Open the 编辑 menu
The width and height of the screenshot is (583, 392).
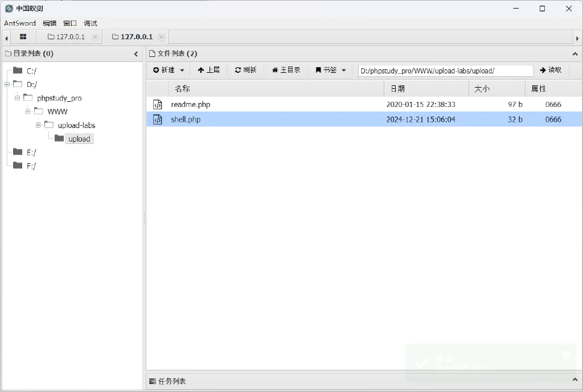50,23
